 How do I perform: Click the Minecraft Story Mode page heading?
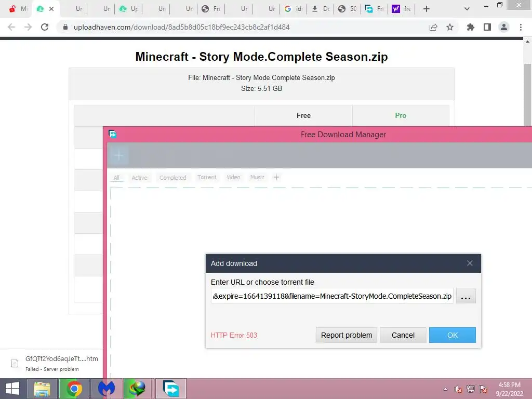[261, 57]
